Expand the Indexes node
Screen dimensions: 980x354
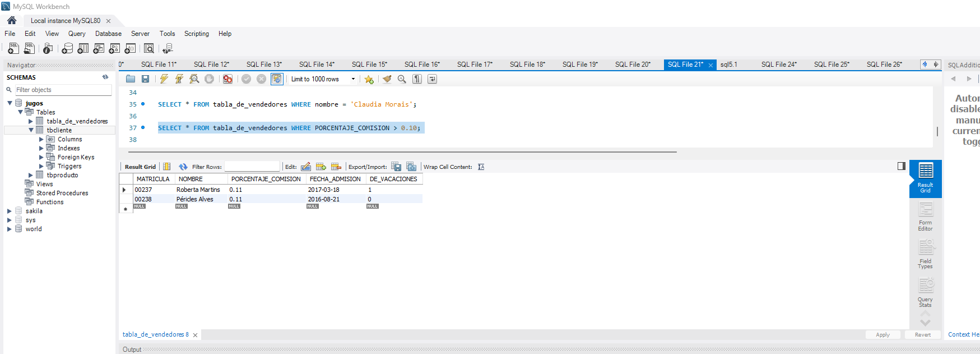pyautogui.click(x=41, y=148)
